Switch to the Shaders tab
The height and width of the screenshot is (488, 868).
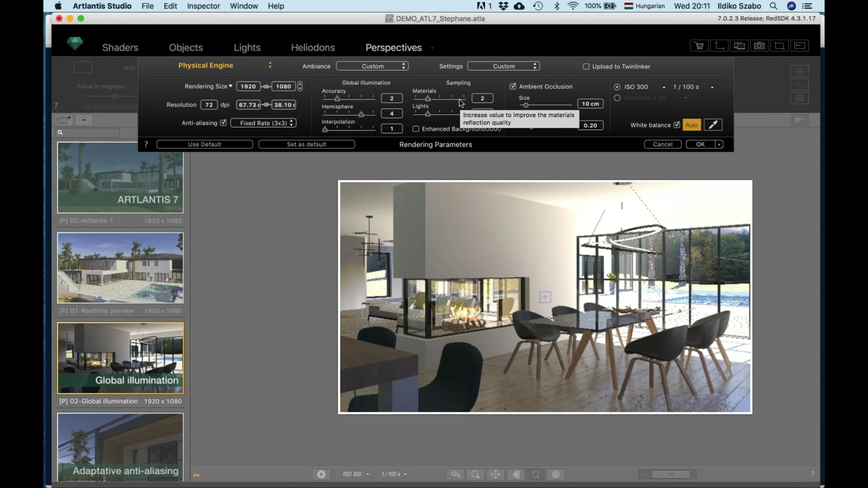coord(120,48)
